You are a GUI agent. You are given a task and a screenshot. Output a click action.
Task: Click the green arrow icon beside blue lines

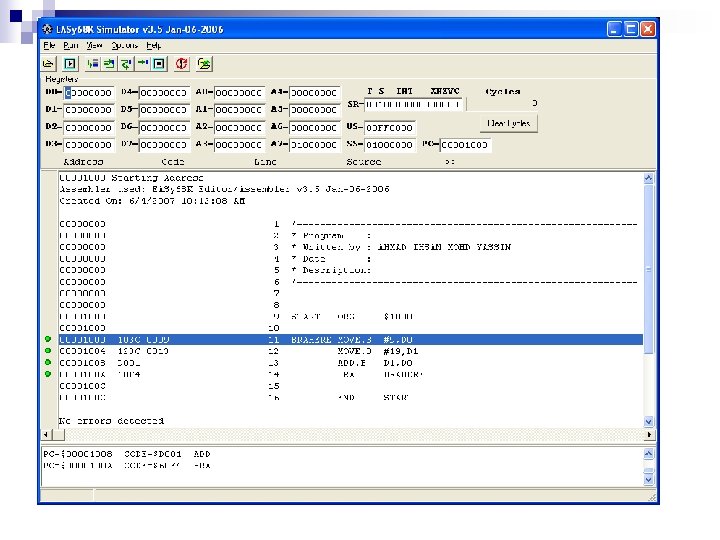point(92,64)
